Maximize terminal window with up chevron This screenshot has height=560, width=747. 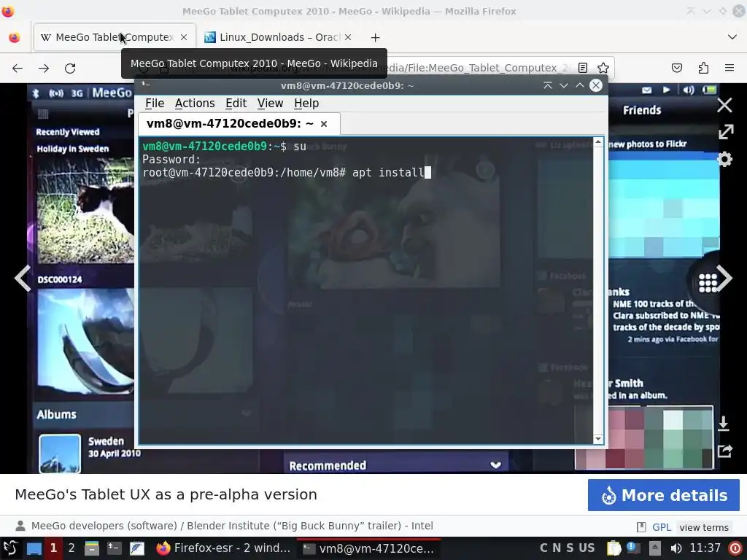(580, 85)
